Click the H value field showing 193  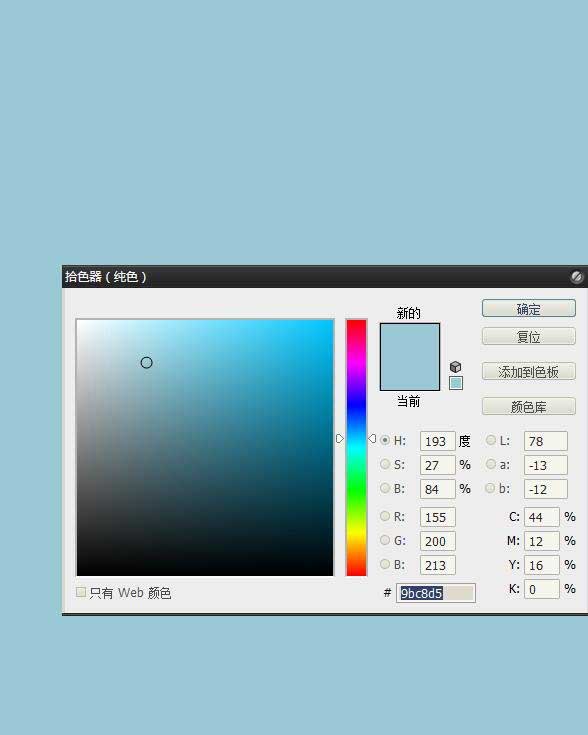pos(437,441)
